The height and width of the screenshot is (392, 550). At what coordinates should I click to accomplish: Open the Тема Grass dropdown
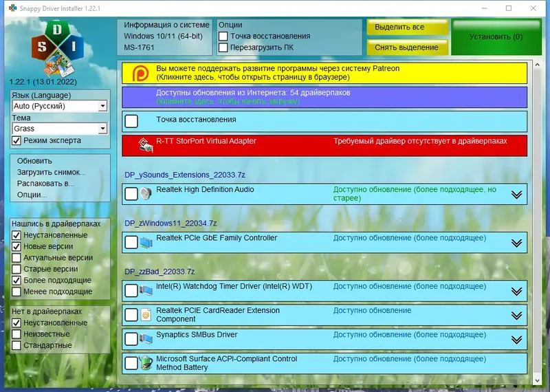[x=60, y=129]
